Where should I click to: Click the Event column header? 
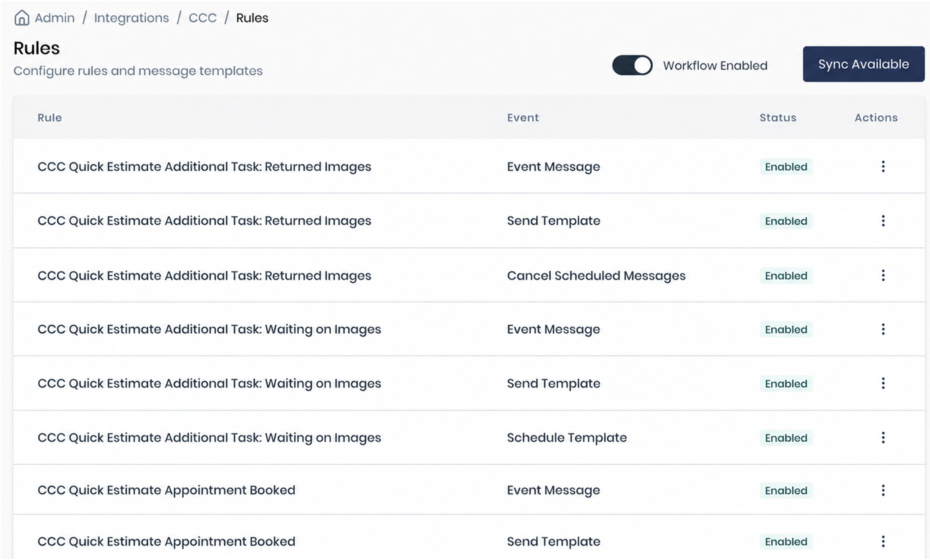click(523, 118)
